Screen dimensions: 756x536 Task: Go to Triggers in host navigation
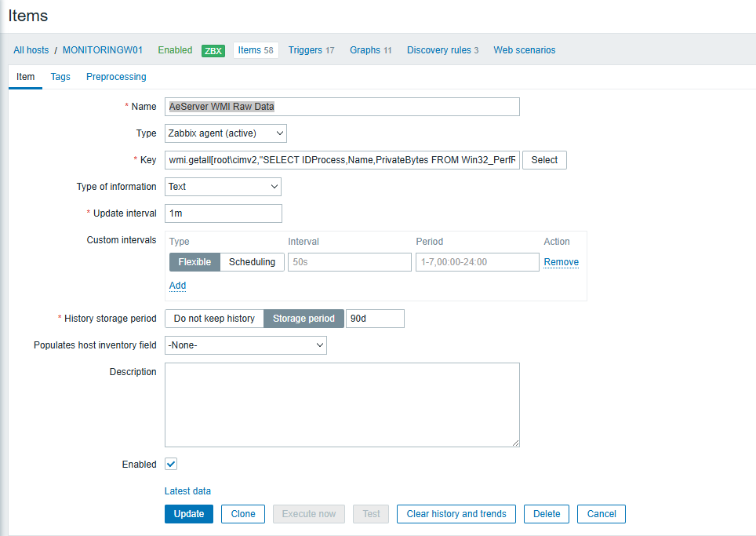click(311, 50)
